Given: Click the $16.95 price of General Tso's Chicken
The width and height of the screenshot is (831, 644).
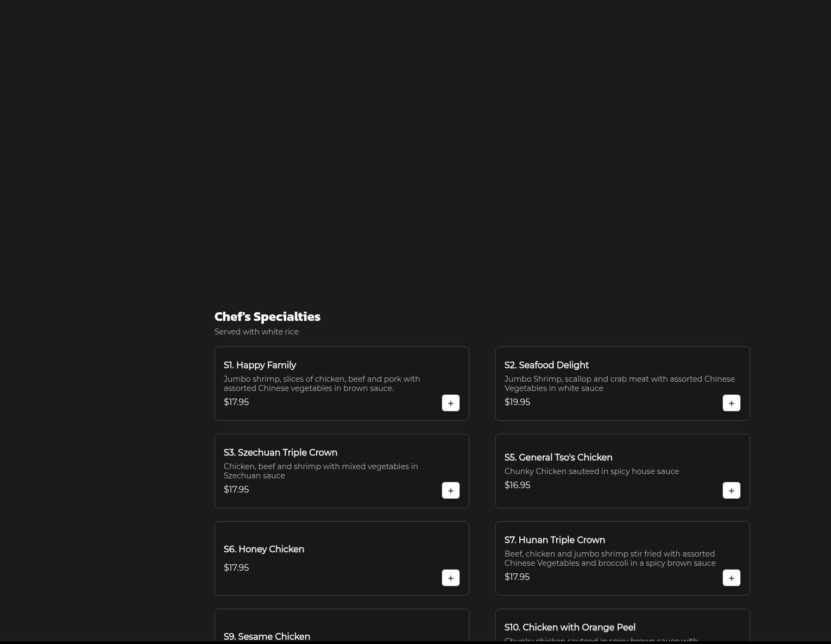Looking at the screenshot, I should click(x=517, y=485).
